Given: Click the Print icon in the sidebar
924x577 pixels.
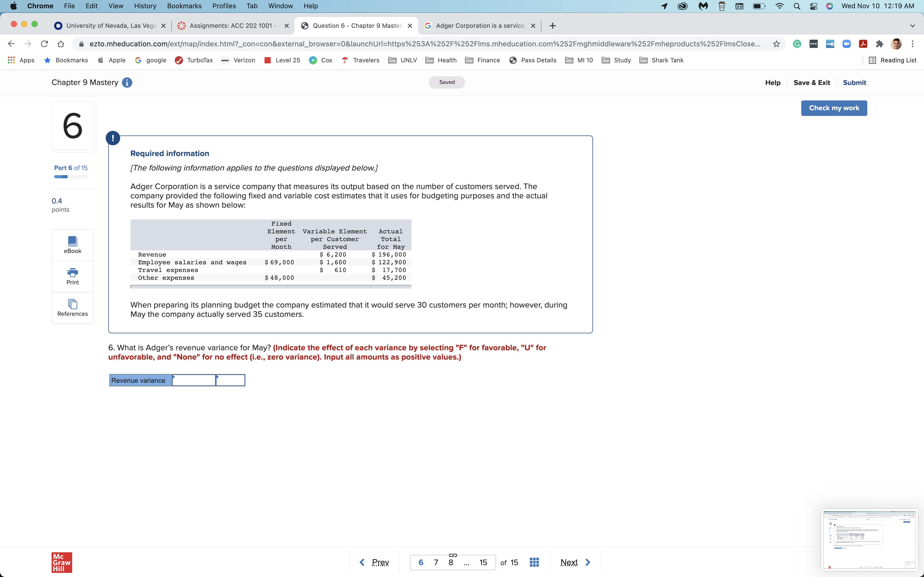Looking at the screenshot, I should click(72, 276).
